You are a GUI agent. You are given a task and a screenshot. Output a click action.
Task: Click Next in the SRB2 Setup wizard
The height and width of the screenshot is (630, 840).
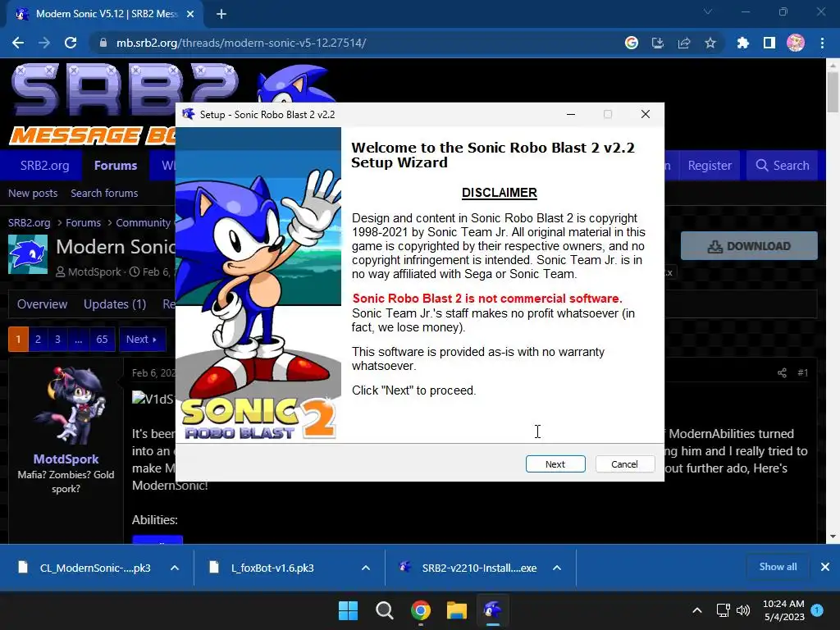(x=555, y=464)
